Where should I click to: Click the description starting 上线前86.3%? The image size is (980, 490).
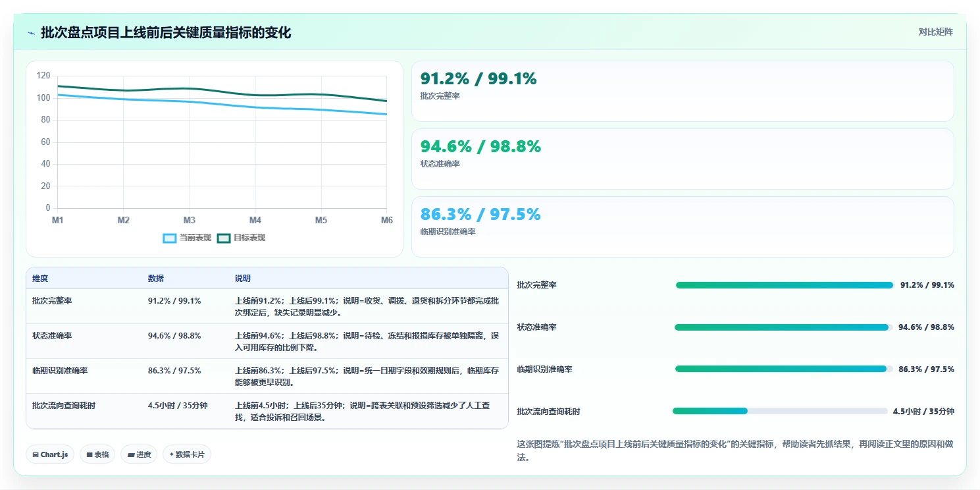(367, 377)
